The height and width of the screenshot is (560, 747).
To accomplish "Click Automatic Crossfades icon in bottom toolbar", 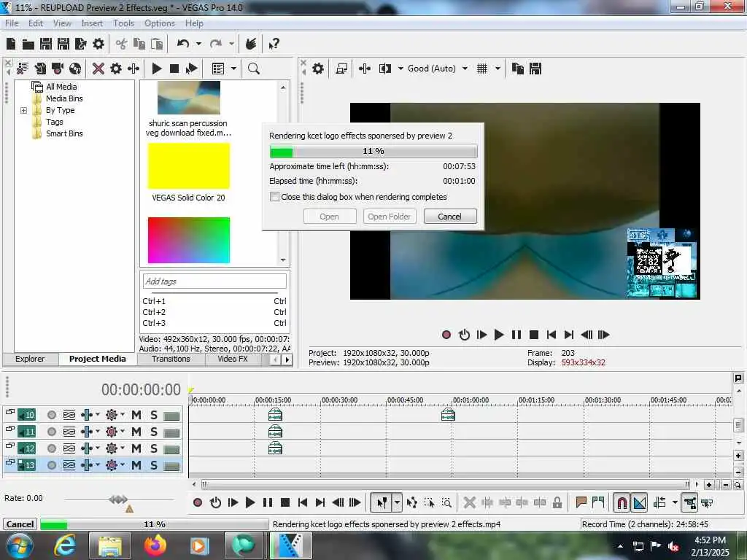I will (639, 503).
